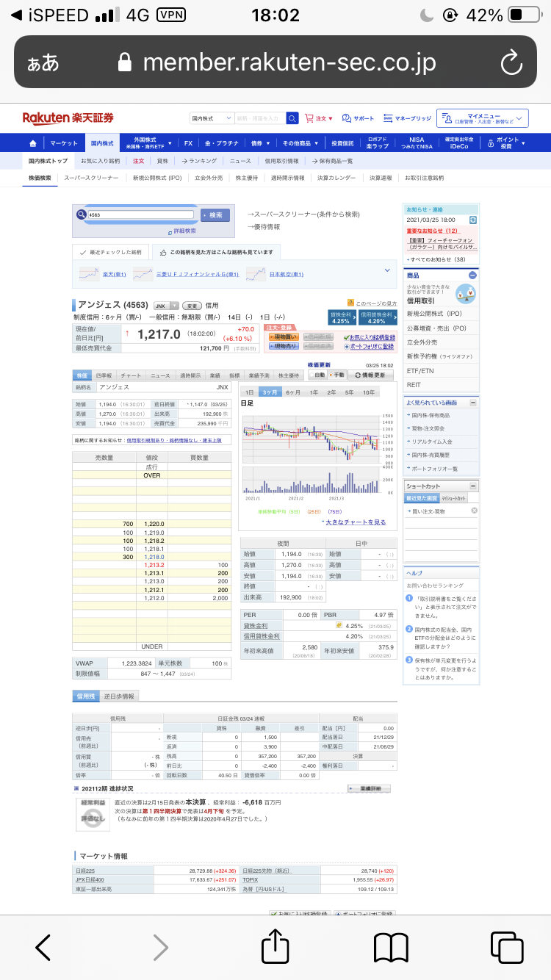
Task: Click the 検索 search button
Action: 215,215
